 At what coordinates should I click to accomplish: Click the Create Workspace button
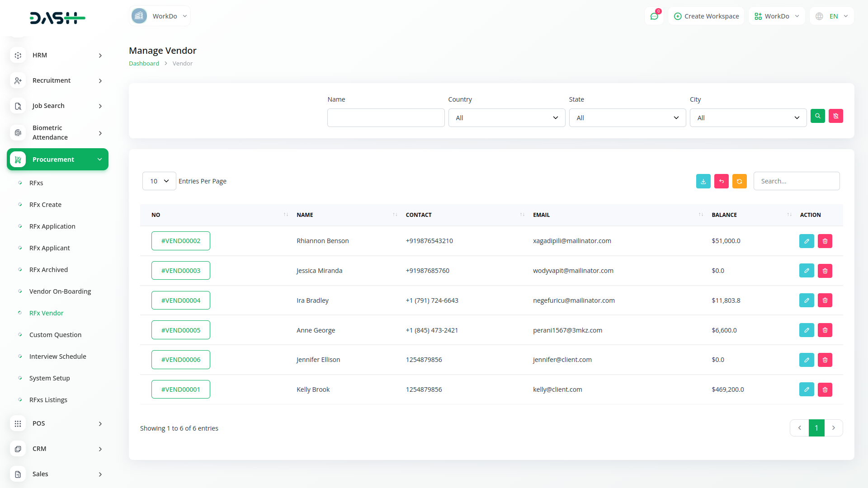point(706,16)
